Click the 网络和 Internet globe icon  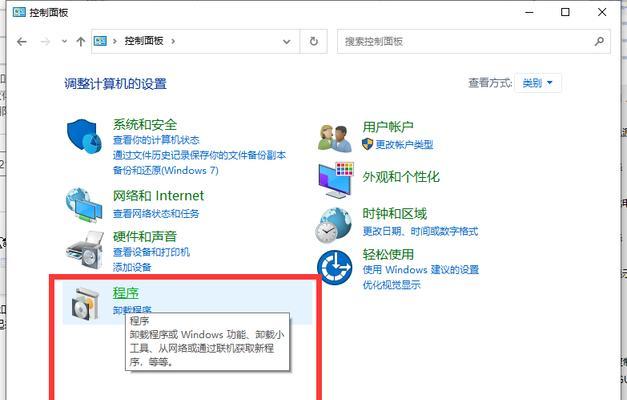(84, 205)
